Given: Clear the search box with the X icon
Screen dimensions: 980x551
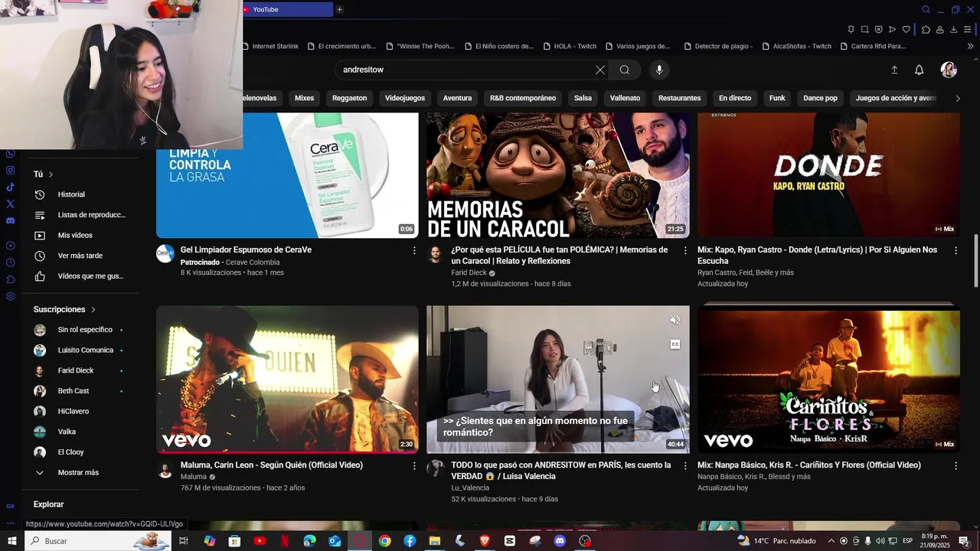Looking at the screenshot, I should pyautogui.click(x=600, y=70).
